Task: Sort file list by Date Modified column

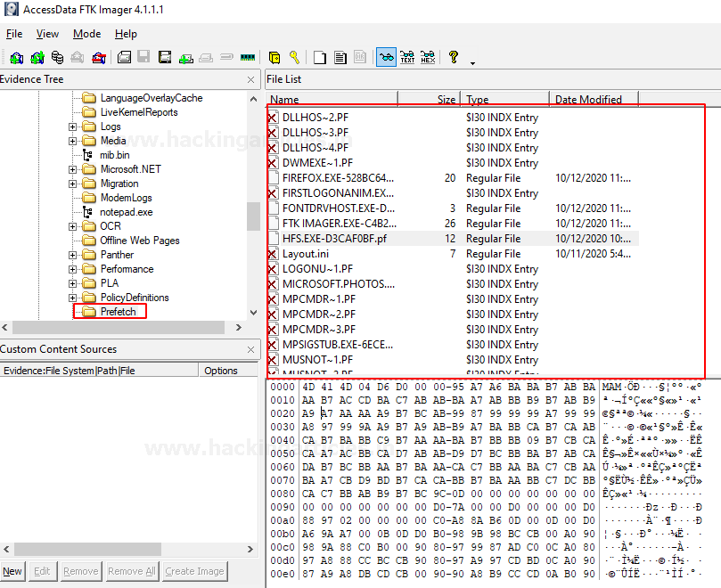Action: tap(594, 99)
